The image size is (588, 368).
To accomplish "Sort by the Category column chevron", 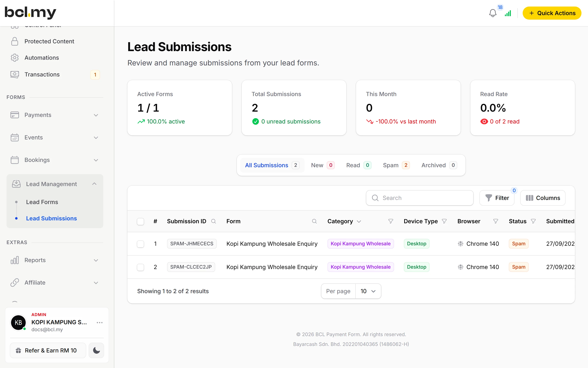I will click(x=359, y=221).
